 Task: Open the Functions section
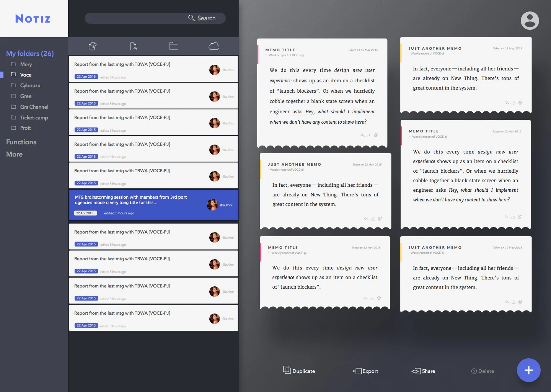(21, 142)
